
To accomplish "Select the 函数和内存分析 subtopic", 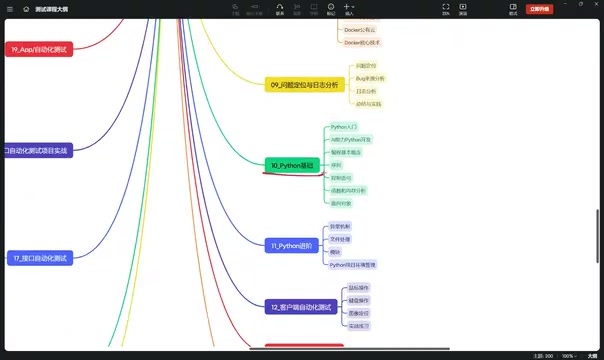I will [x=348, y=190].
